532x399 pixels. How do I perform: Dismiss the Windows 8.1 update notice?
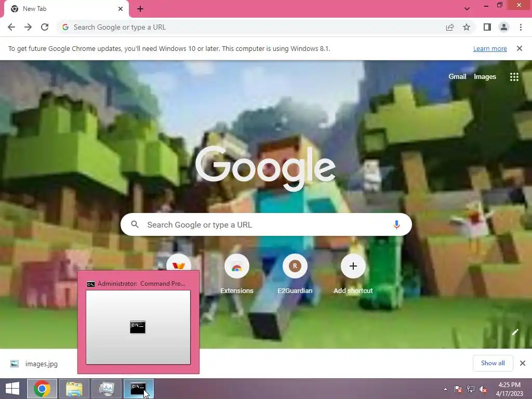520,48
